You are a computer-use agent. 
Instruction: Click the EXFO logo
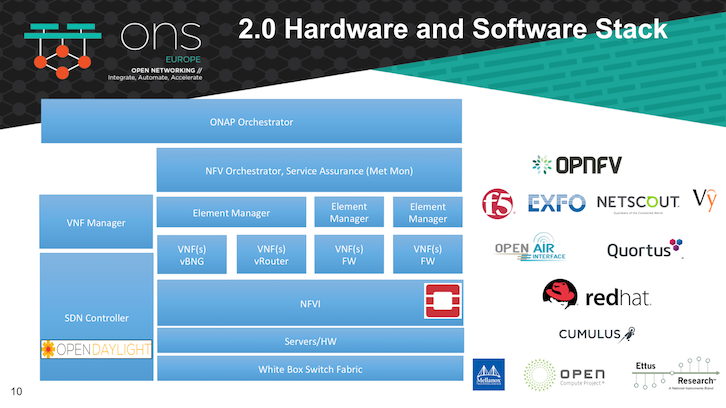557,203
